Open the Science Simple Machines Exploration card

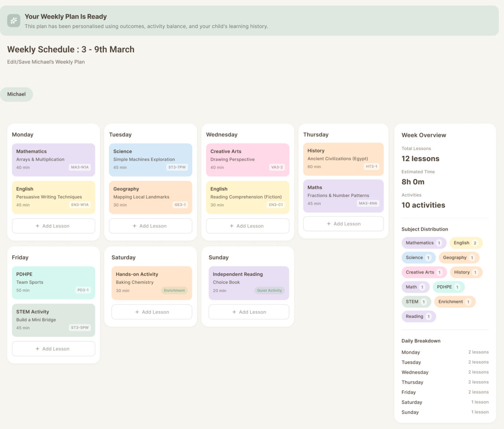tap(151, 159)
